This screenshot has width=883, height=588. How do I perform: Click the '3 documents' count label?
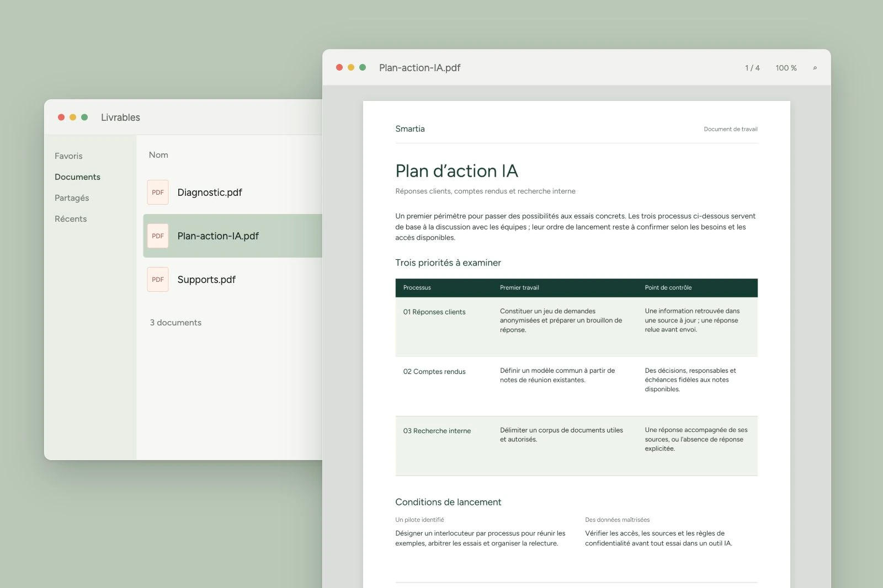coord(175,323)
